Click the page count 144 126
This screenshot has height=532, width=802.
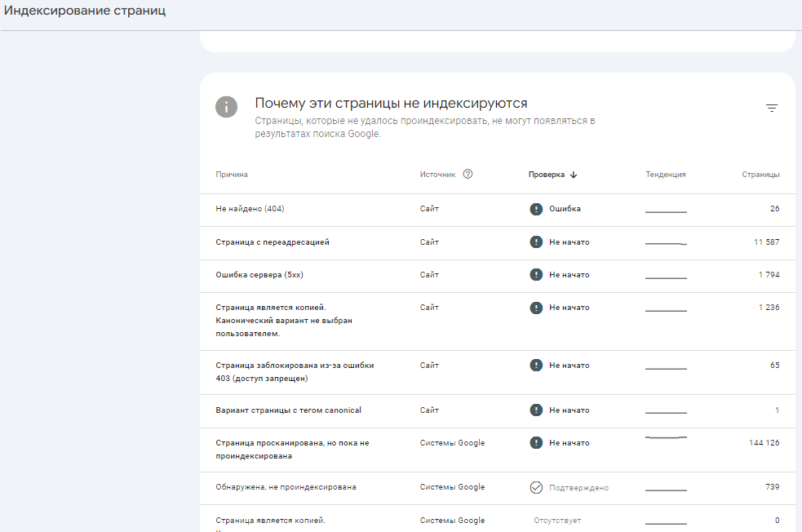point(764,443)
